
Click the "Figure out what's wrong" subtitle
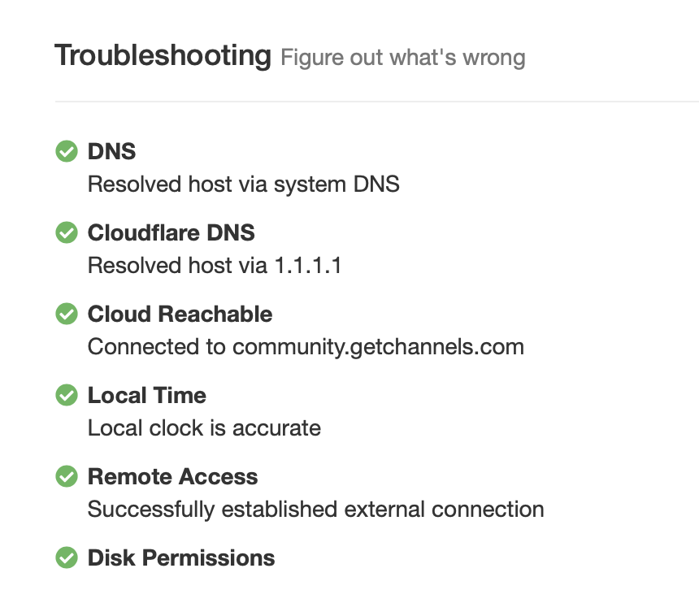tap(402, 59)
